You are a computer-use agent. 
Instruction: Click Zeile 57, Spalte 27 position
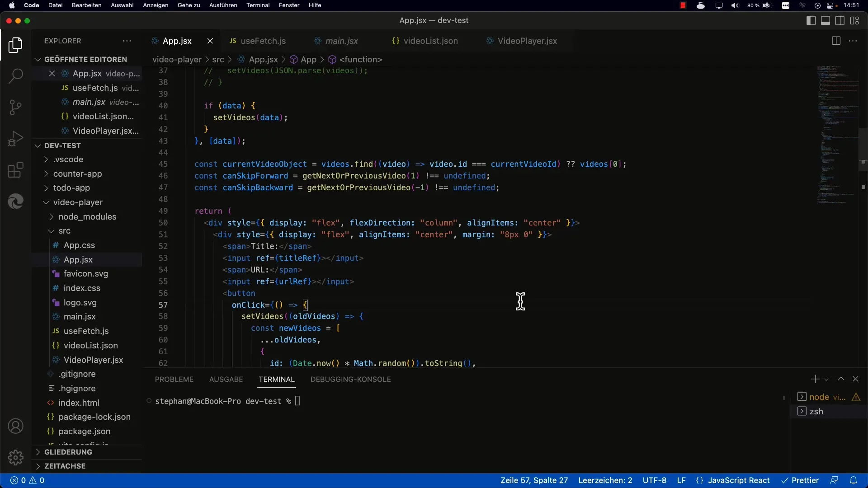[534, 480]
